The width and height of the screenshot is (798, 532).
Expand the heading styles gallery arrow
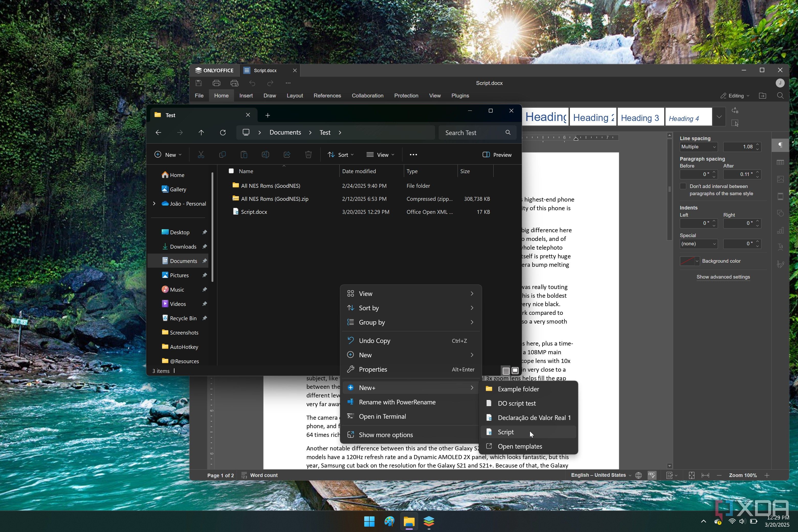pos(719,117)
